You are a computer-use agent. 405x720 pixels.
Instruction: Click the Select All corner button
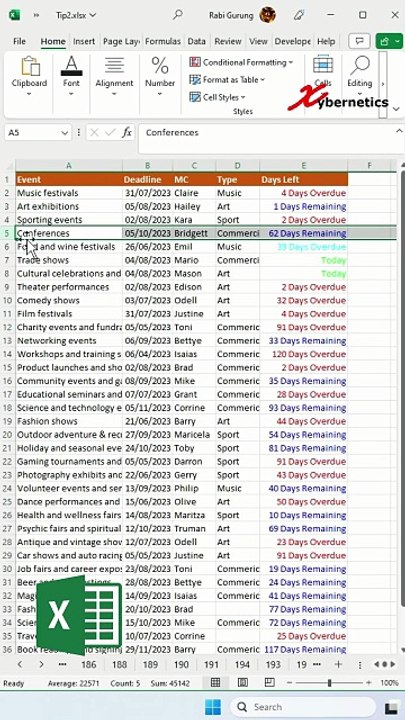click(8, 165)
